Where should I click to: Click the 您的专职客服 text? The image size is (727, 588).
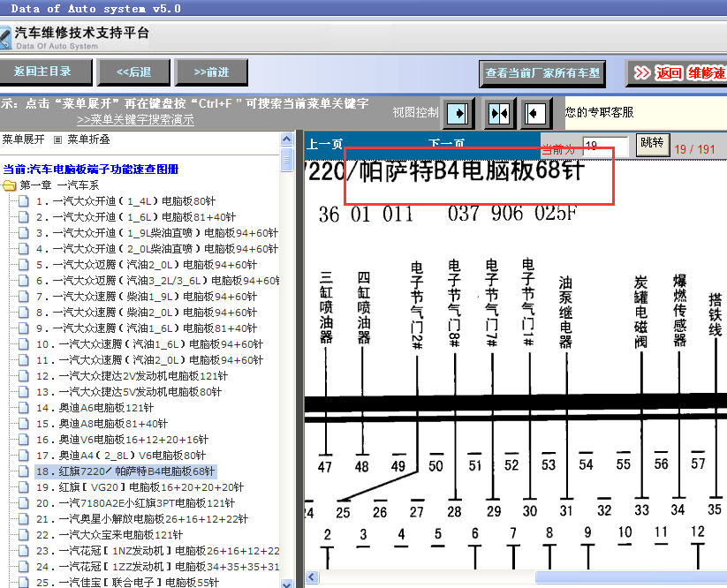point(599,112)
